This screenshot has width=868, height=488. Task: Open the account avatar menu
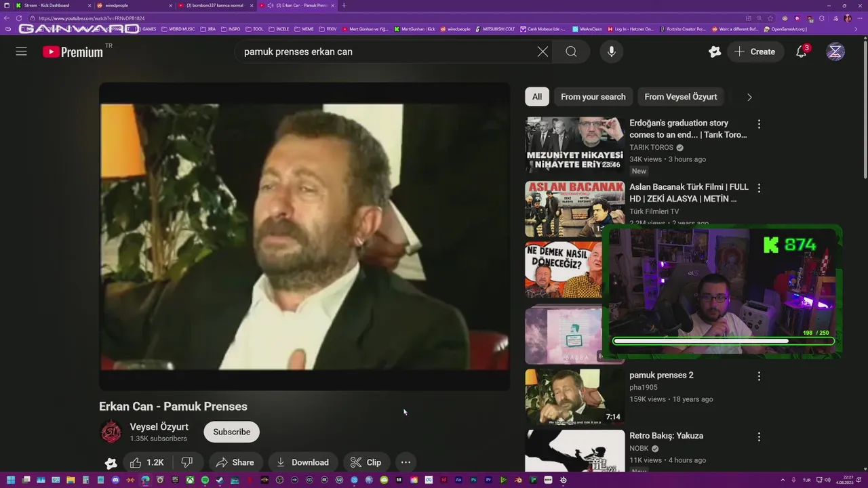click(x=835, y=52)
